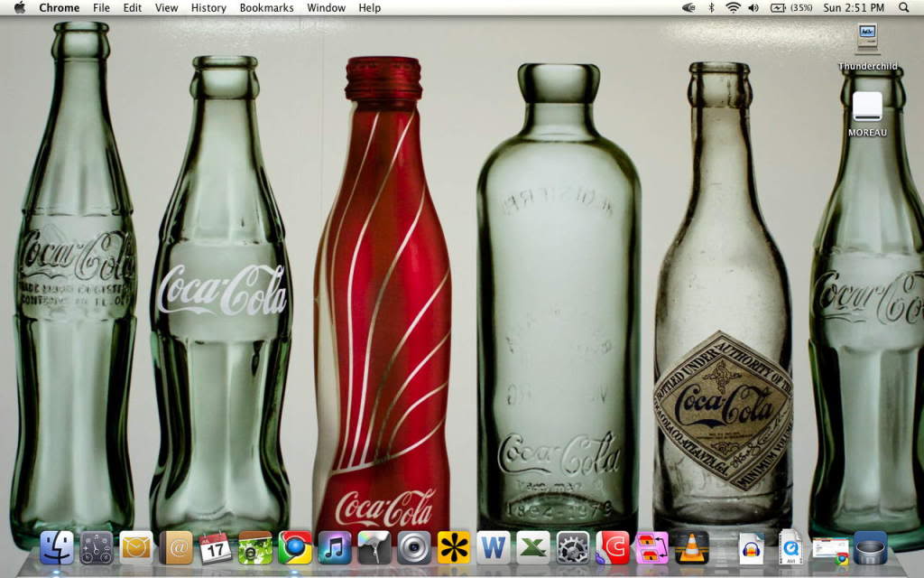Open the iCal calendar icon
This screenshot has width=924, height=578.
(215, 548)
